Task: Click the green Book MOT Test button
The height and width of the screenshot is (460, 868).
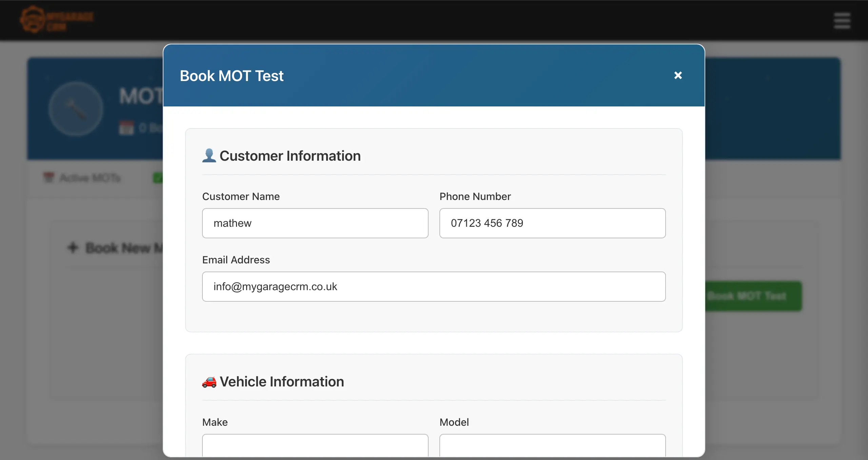Action: 753,296
